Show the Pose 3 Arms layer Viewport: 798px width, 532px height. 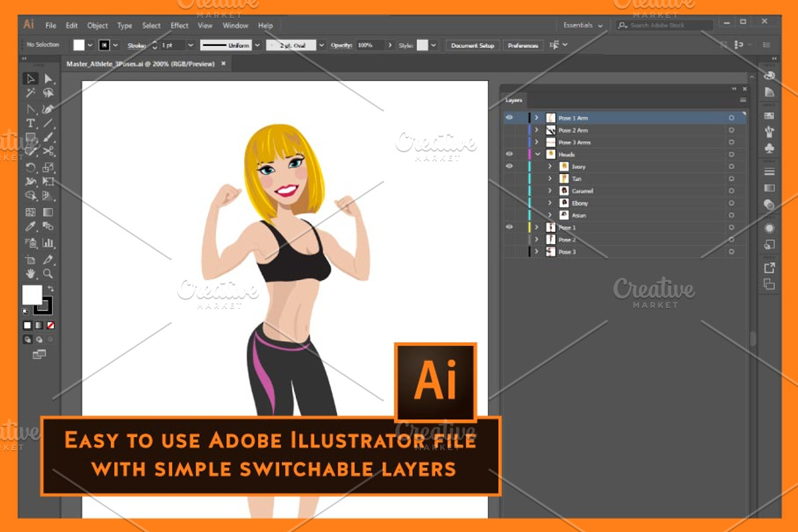pyautogui.click(x=509, y=142)
